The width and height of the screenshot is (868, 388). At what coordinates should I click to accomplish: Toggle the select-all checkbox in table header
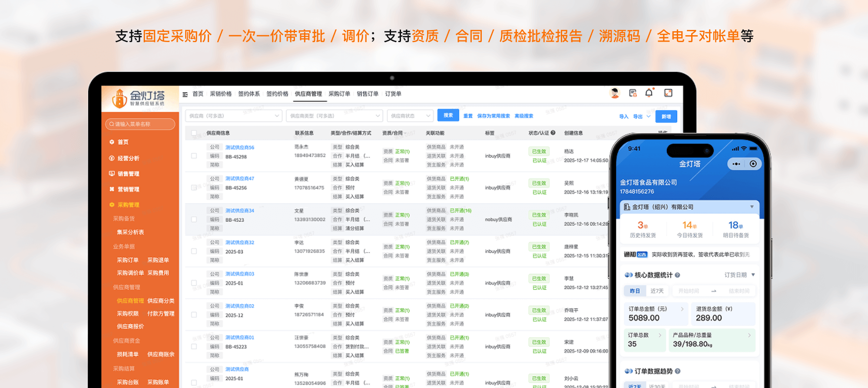[194, 133]
